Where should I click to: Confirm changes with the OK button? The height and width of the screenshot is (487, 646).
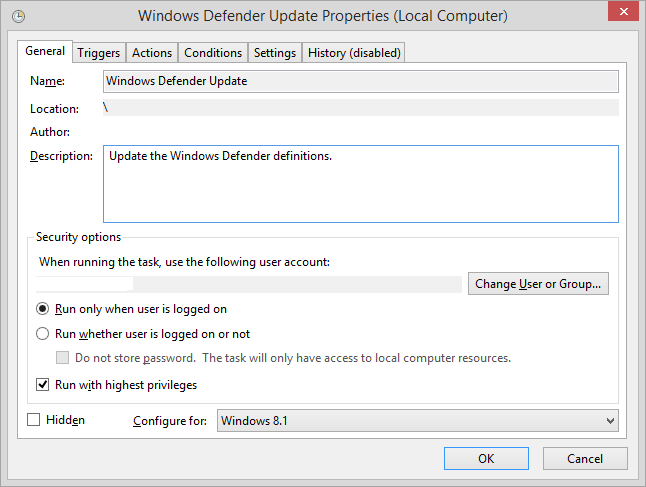pos(486,459)
